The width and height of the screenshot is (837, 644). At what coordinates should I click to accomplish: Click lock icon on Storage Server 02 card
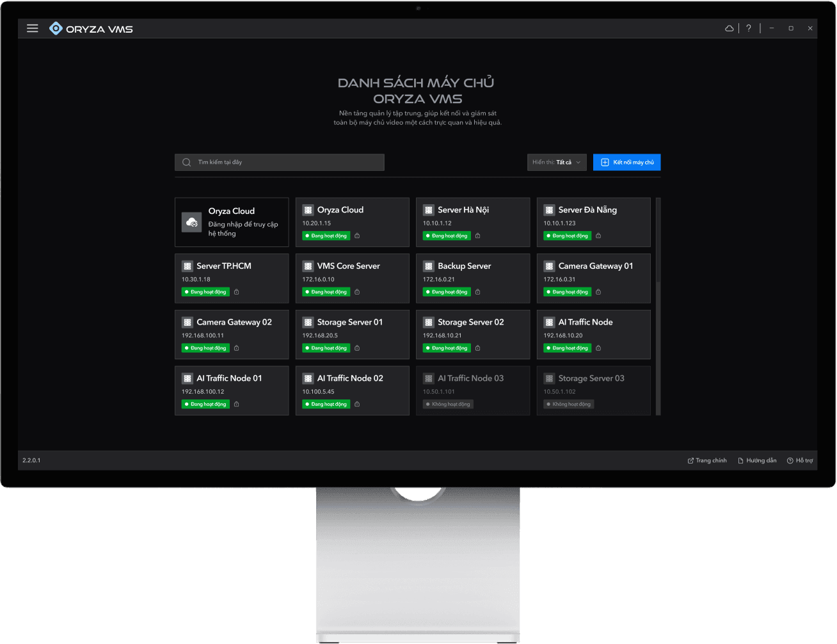[477, 348]
